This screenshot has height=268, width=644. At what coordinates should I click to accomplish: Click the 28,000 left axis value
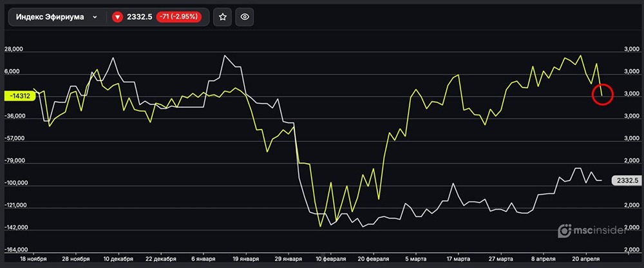[x=14, y=50]
